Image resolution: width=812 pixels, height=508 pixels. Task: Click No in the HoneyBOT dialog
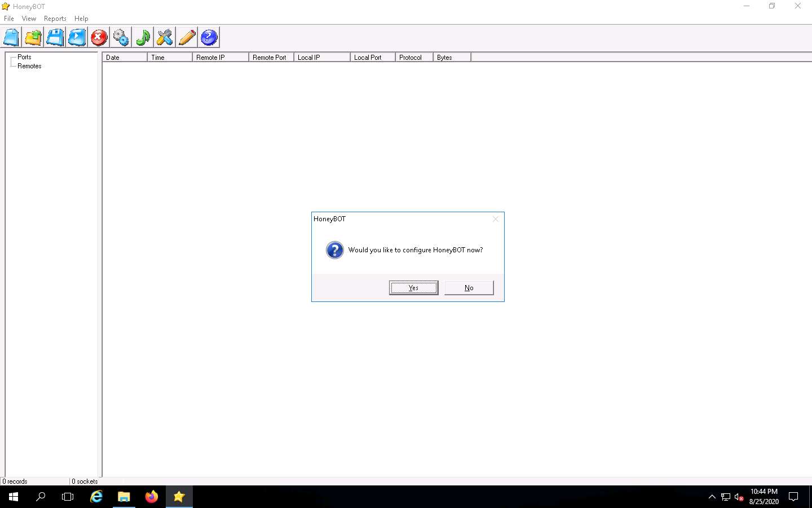[x=469, y=288]
